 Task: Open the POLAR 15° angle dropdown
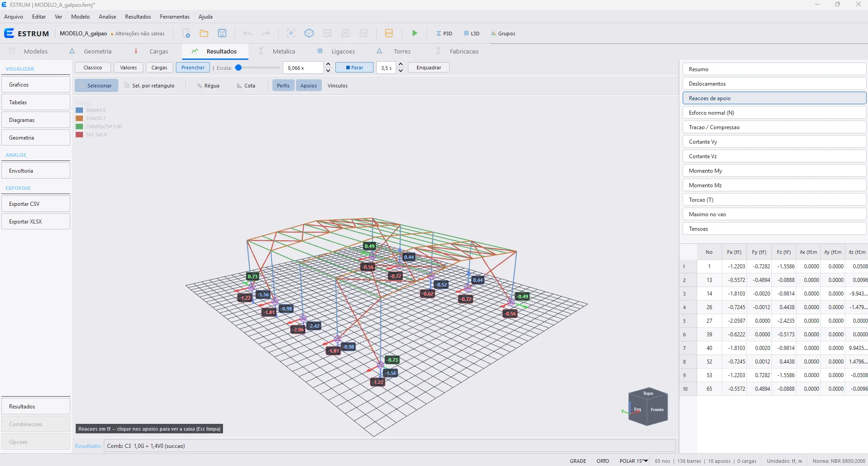tap(633, 461)
